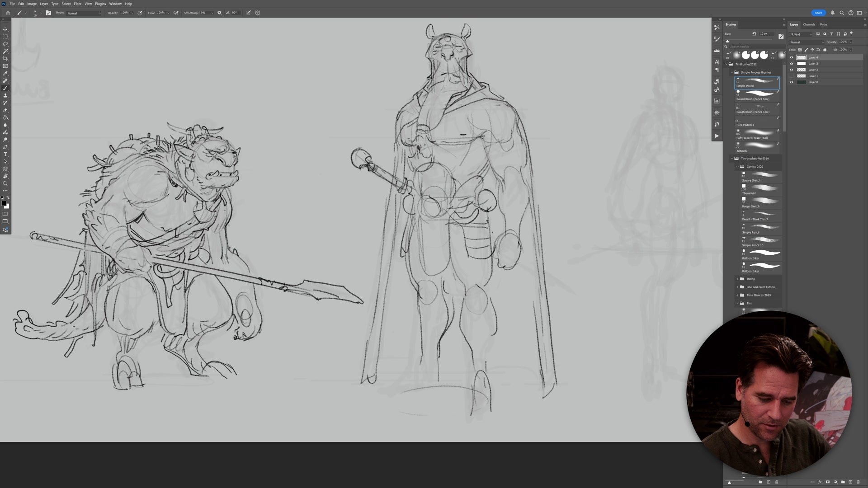This screenshot has width=868, height=488.
Task: Select the Zoom tool
Action: pos(5,183)
